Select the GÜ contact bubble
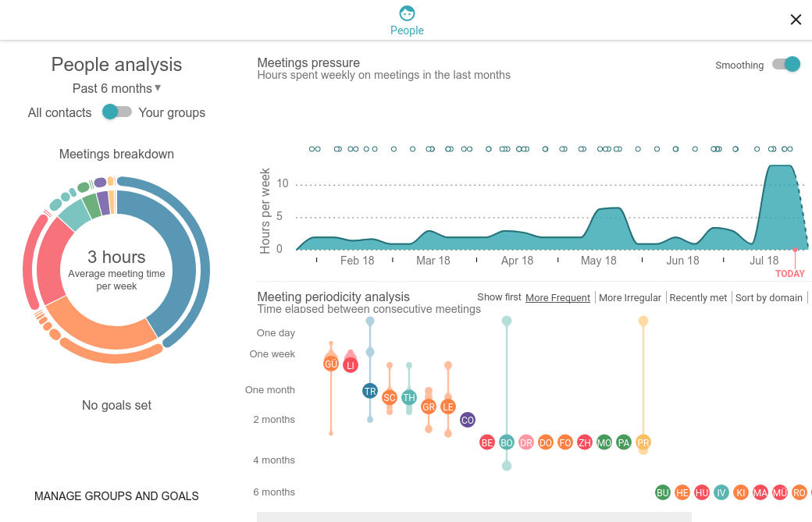This screenshot has height=522, width=812. coord(331,364)
